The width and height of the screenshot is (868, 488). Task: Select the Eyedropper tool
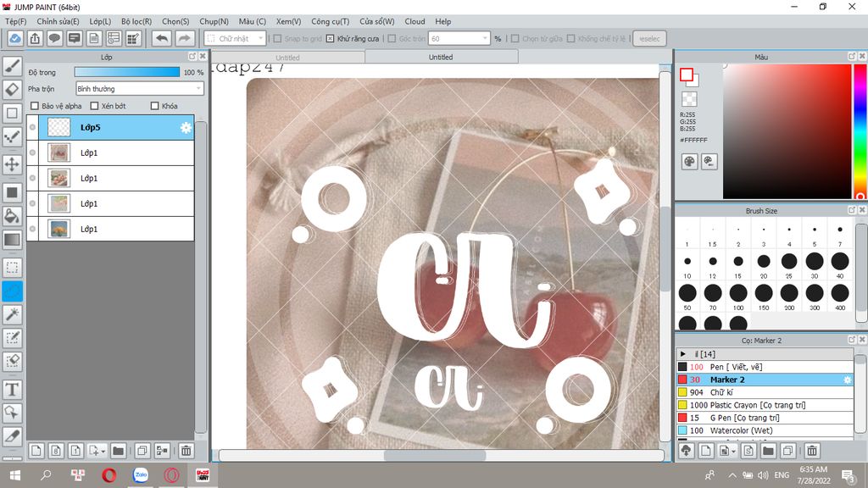point(12,436)
